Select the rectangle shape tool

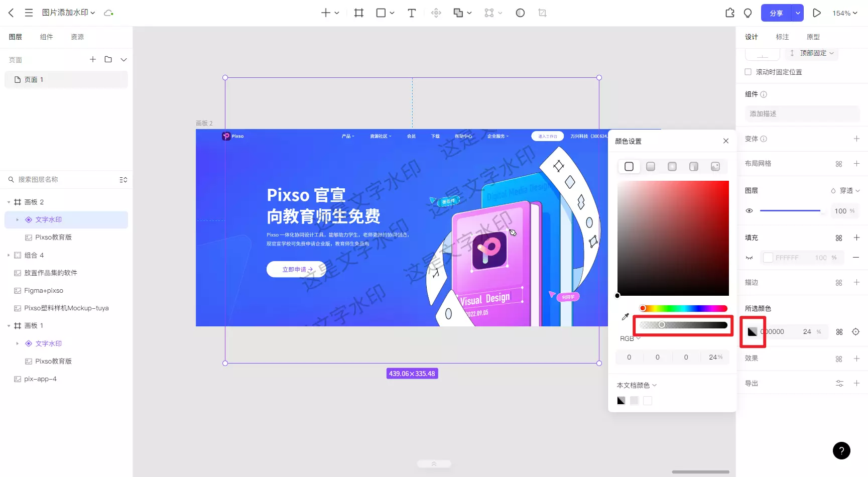(x=381, y=13)
